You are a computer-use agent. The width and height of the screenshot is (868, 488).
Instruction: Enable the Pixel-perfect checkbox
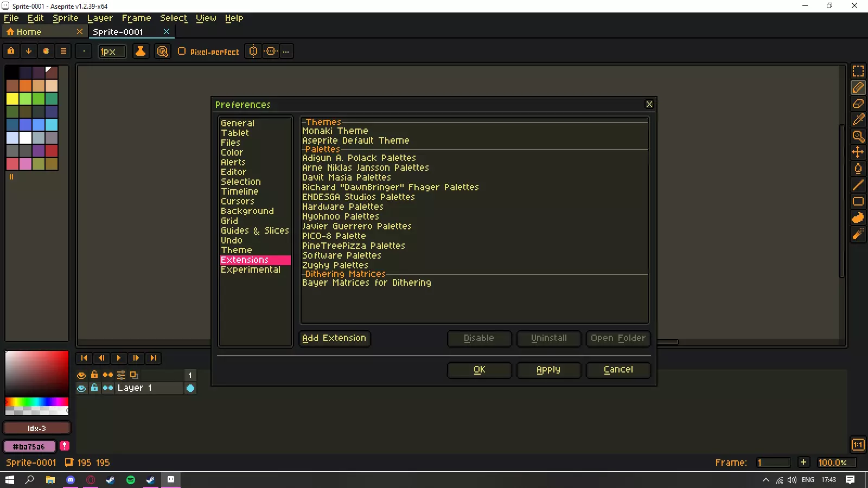tap(182, 52)
